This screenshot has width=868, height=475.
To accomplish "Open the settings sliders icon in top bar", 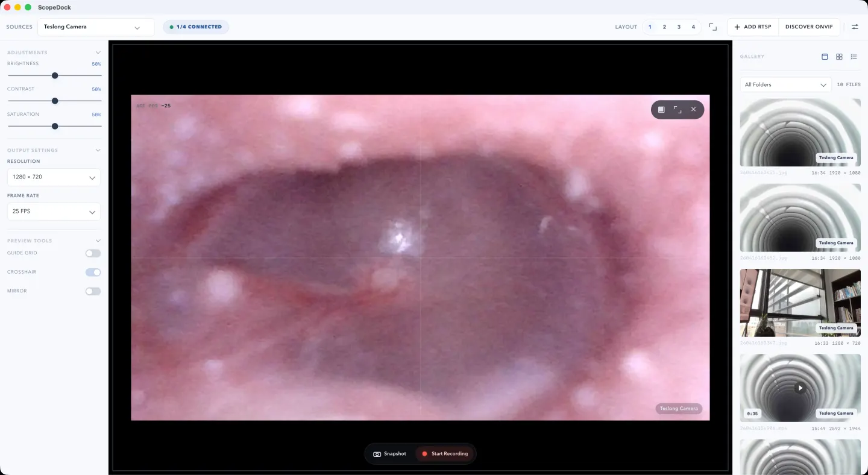I will [x=855, y=27].
